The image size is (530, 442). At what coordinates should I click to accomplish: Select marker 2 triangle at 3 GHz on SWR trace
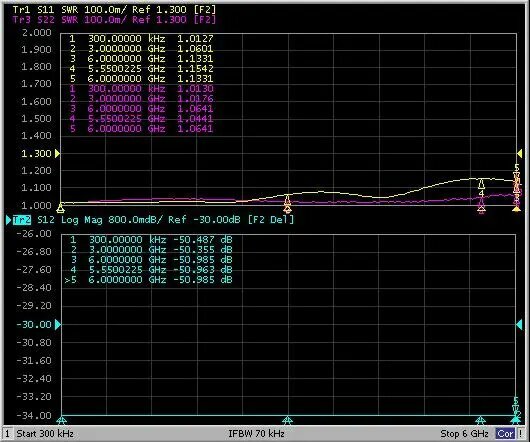[287, 205]
